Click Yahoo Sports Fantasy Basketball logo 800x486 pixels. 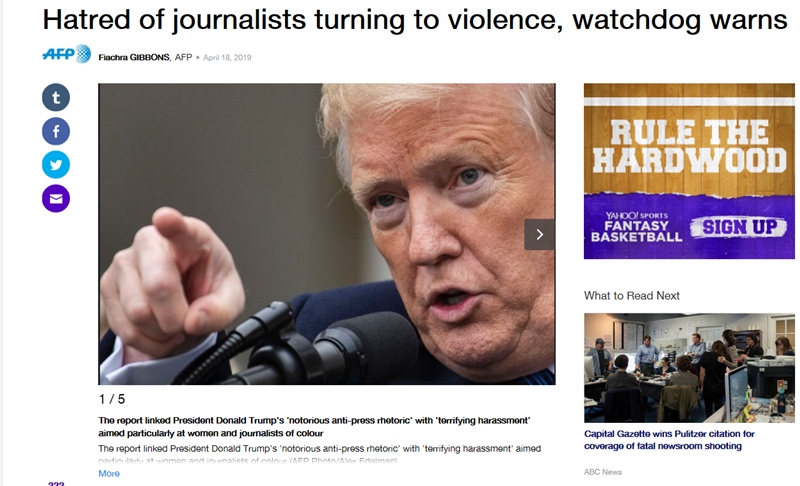pyautogui.click(x=637, y=227)
